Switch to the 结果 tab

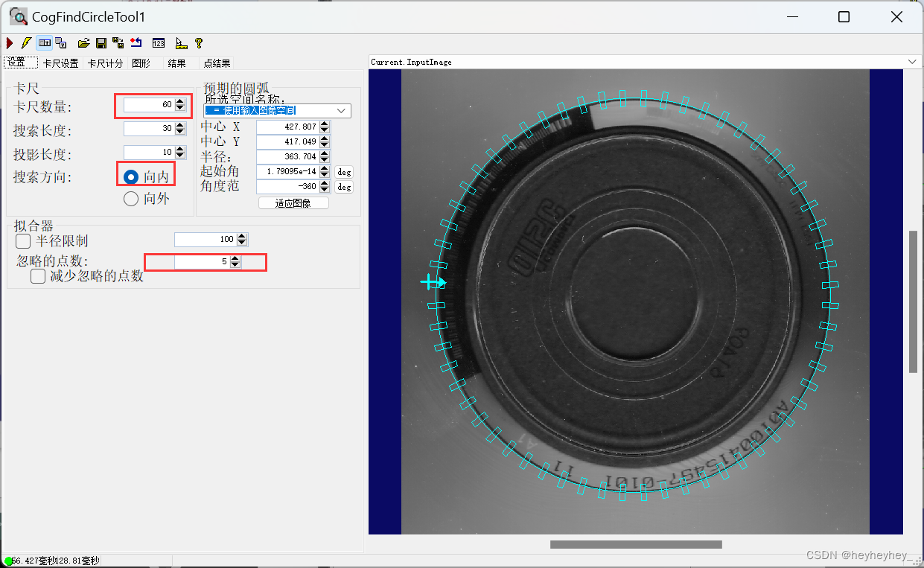click(178, 63)
